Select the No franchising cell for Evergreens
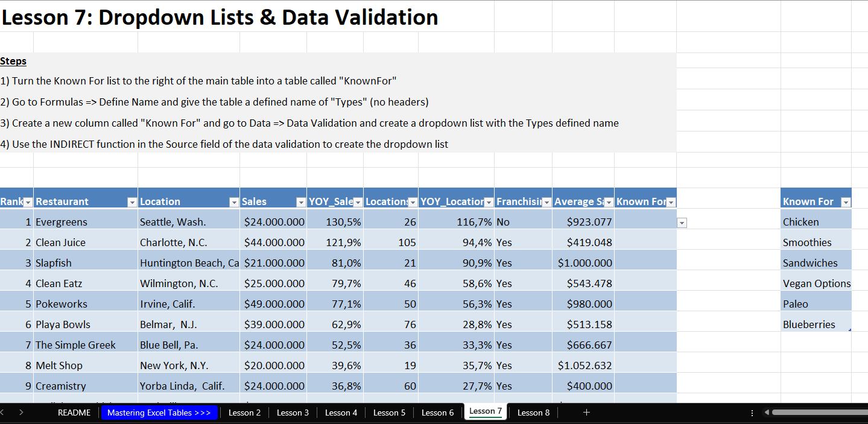Screen dimensions: 868x424 [523, 222]
